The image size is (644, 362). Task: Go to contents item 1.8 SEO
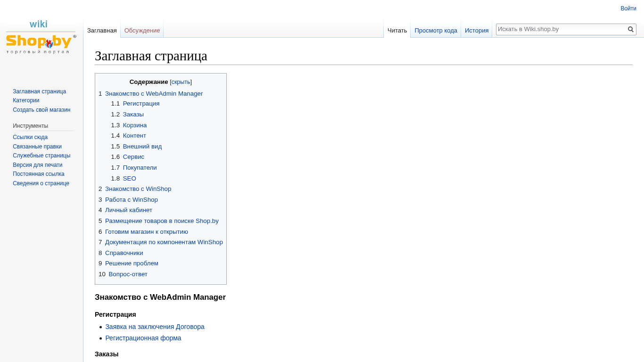pos(129,179)
